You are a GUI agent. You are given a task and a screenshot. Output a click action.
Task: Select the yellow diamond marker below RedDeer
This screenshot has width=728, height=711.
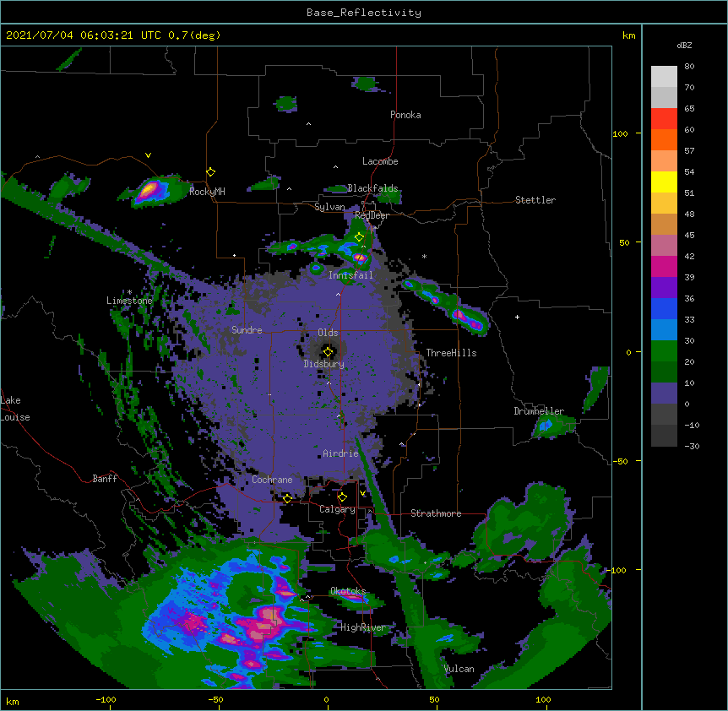[x=359, y=237]
